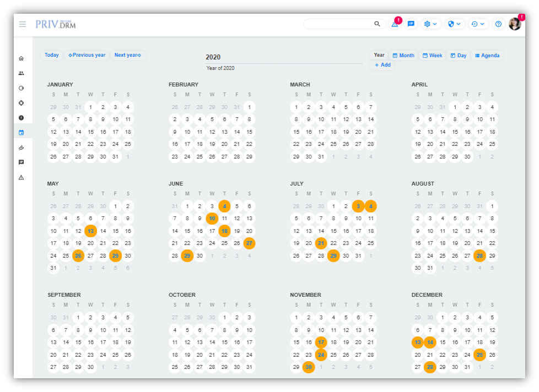The width and height of the screenshot is (539, 392).
Task: Open the alerts icon in top bar
Action: pyautogui.click(x=395, y=24)
